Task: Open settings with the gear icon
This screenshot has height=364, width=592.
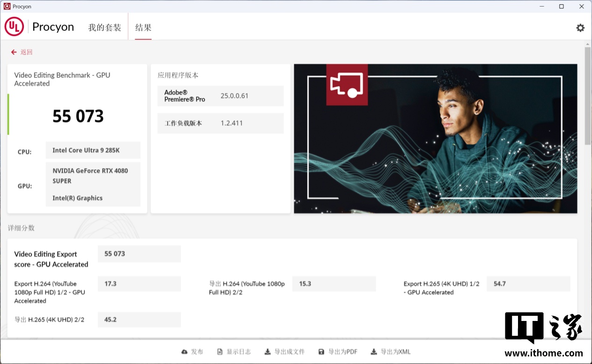Action: pos(580,28)
